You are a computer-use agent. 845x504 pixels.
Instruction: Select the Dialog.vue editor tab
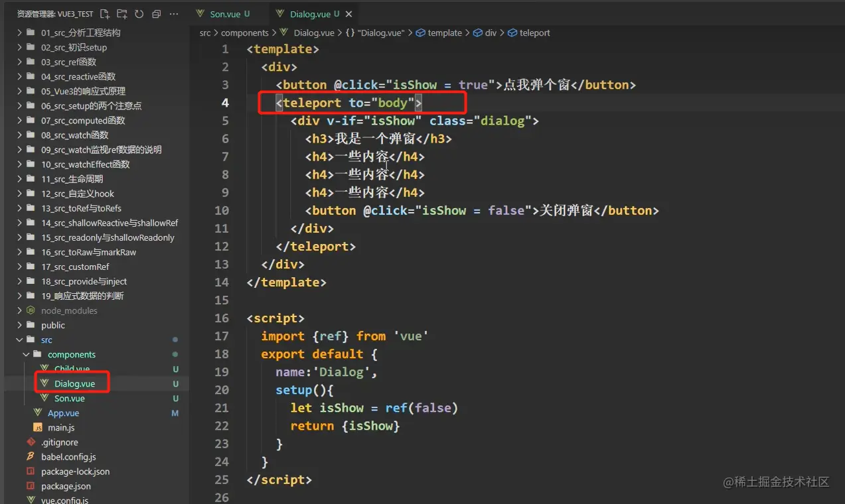pyautogui.click(x=314, y=14)
